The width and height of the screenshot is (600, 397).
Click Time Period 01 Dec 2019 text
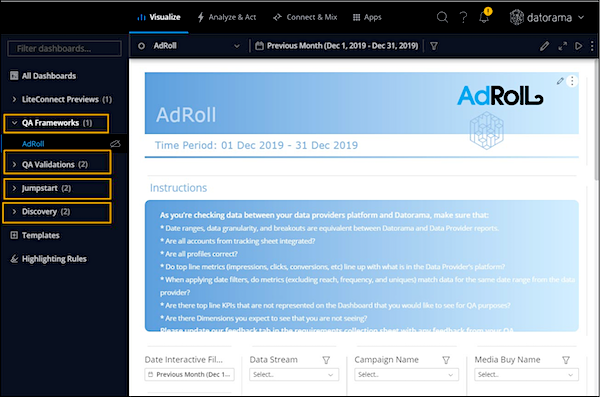pyautogui.click(x=256, y=145)
